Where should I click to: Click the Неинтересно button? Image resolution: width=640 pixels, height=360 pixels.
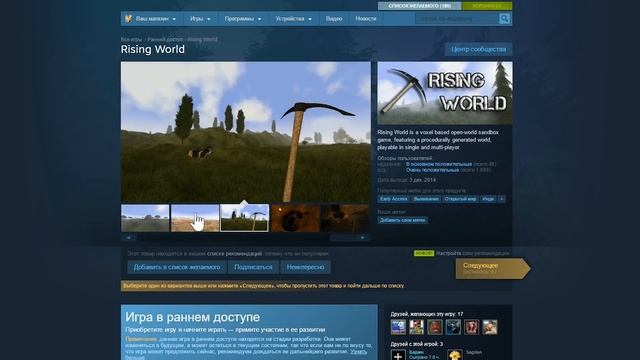pyautogui.click(x=305, y=267)
